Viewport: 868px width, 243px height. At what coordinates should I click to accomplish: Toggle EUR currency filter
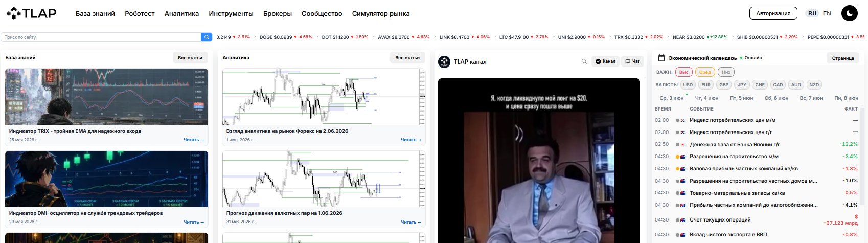click(706, 85)
